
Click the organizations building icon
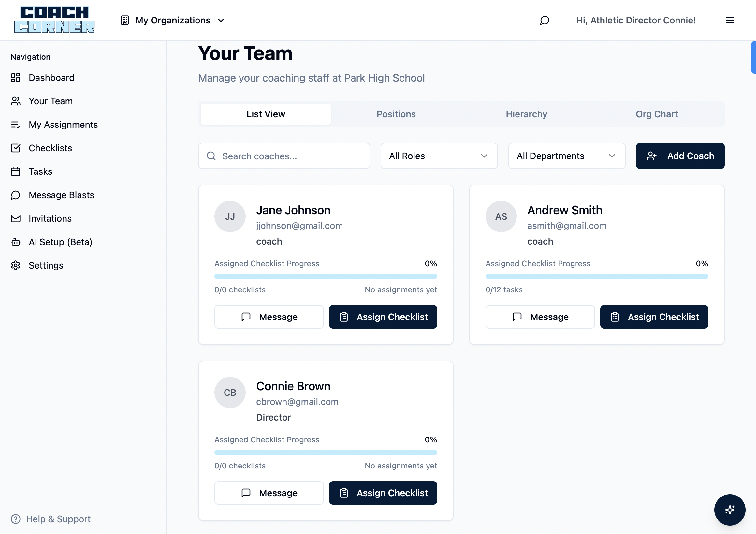[x=124, y=20]
